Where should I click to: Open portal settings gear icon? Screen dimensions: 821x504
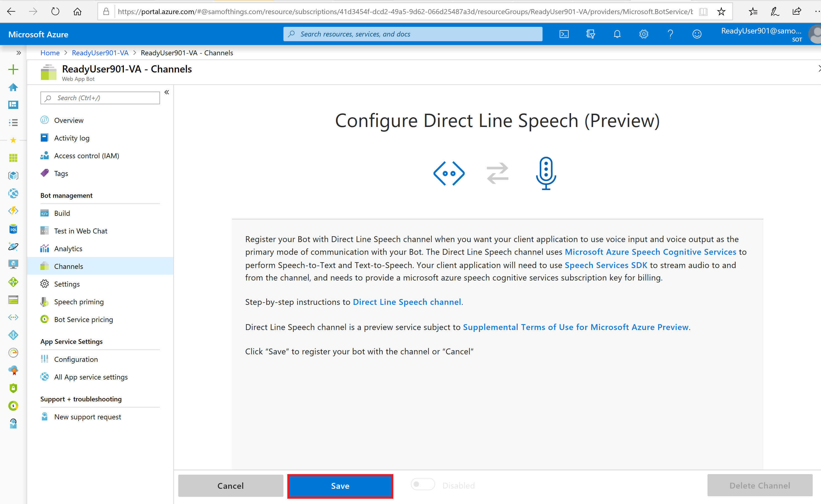(644, 34)
